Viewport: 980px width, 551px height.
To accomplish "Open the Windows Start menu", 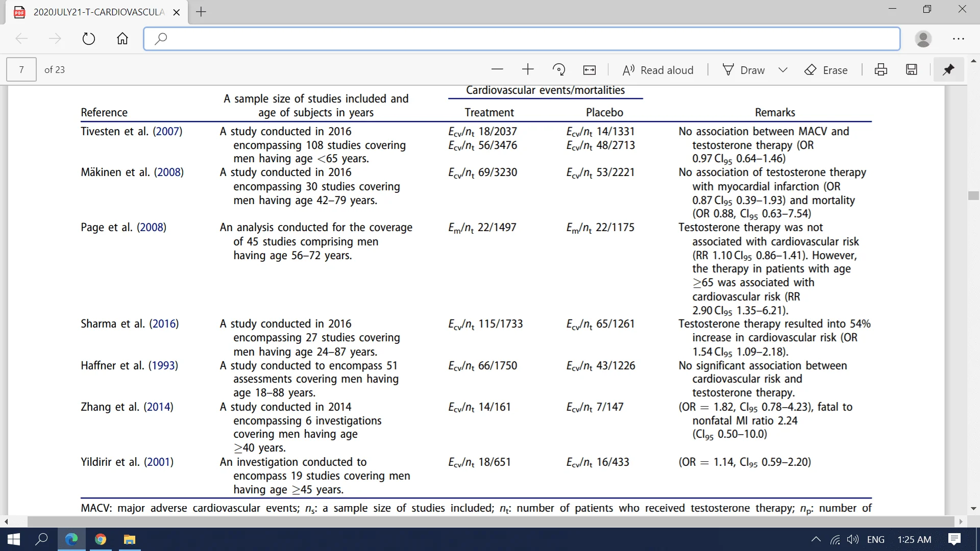I will (14, 539).
